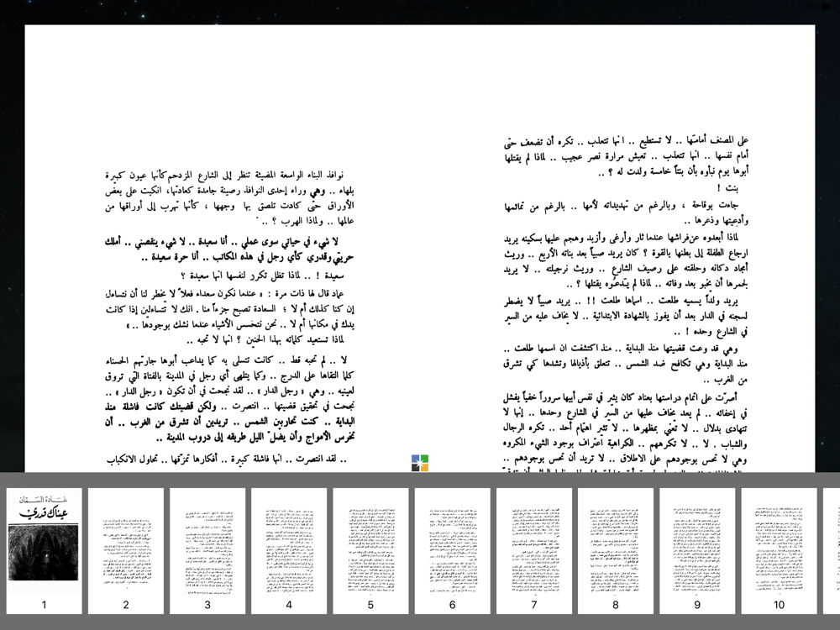The height and width of the screenshot is (630, 840).
Task: Open the page 10 thumbnail
Action: pyautogui.click(x=779, y=551)
